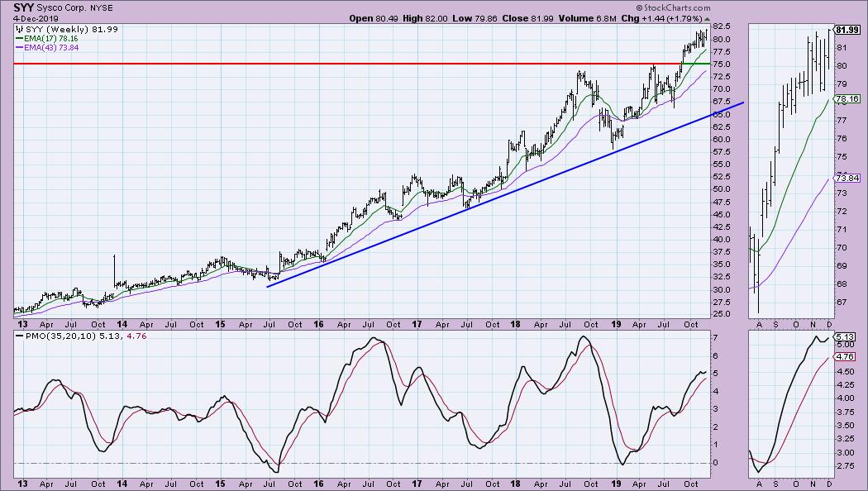Click the 4-Dec-2019 date label
Viewport: 868px width, 491px height.
click(36, 18)
